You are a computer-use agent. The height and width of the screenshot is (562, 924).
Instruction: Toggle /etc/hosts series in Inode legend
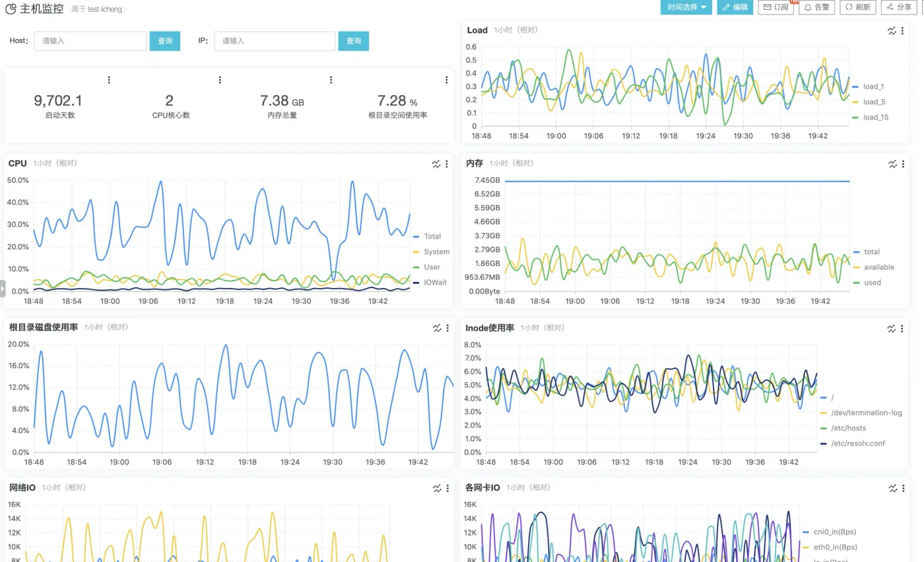(843, 428)
